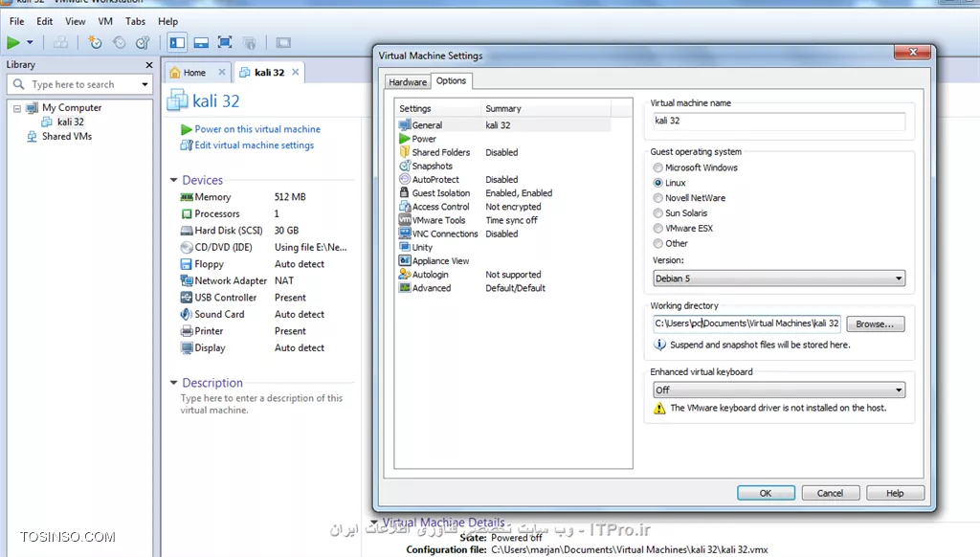
Task: Choose Linux guest OS radio button
Action: click(658, 183)
